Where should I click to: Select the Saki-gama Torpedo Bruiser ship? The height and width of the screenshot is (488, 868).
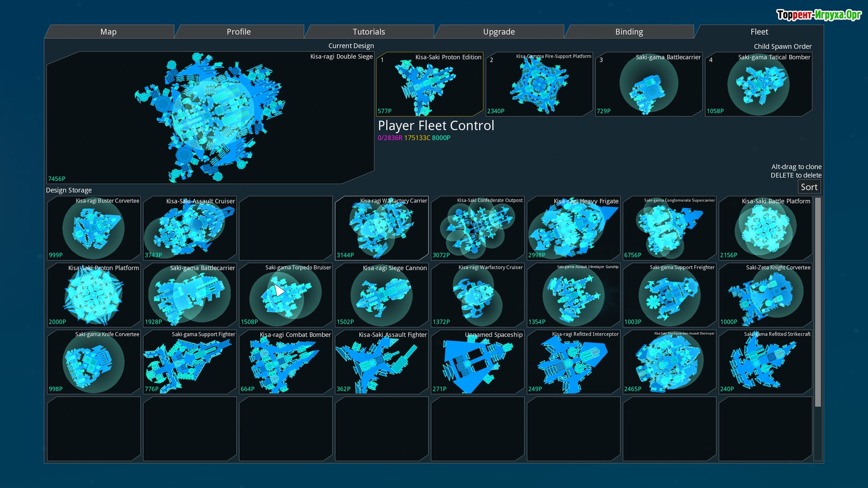point(286,295)
